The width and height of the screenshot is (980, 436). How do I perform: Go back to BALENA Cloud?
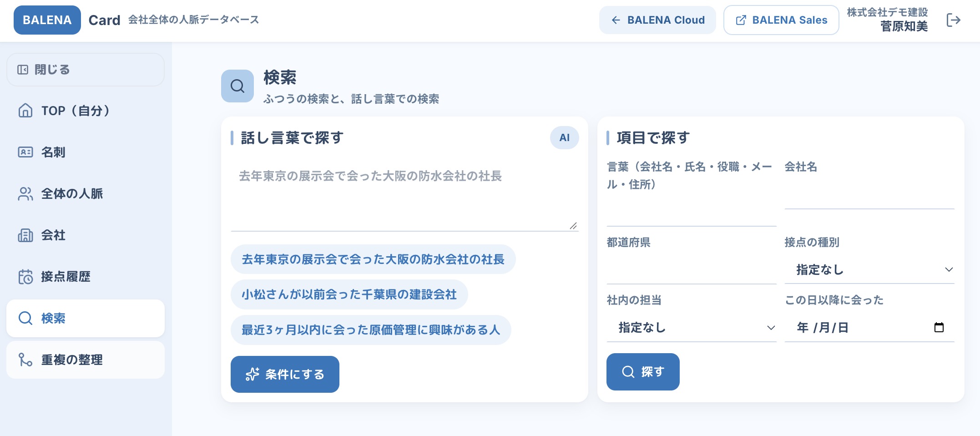657,20
